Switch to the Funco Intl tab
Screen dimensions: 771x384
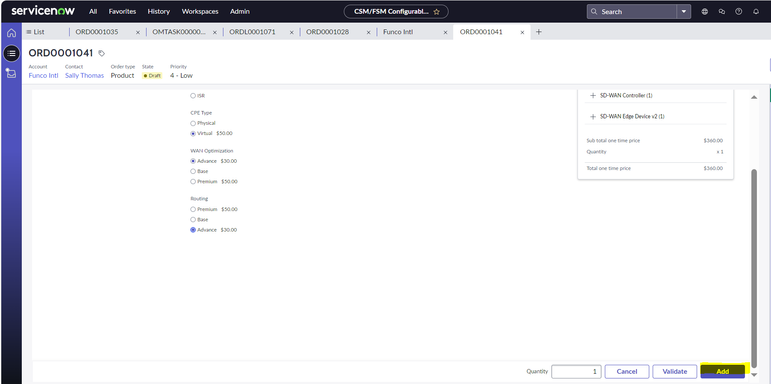(x=398, y=32)
